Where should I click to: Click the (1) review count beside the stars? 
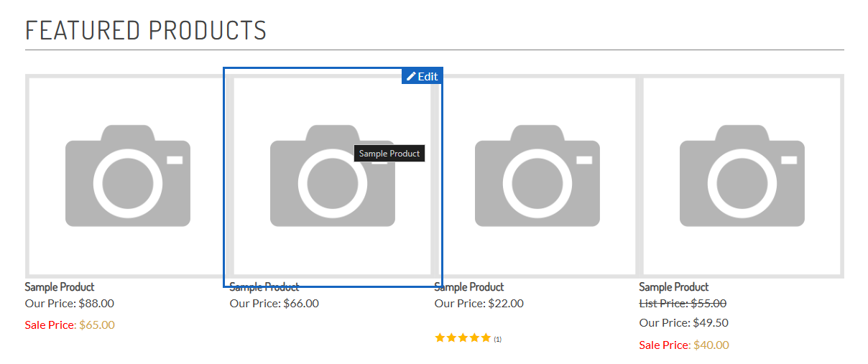pos(497,339)
